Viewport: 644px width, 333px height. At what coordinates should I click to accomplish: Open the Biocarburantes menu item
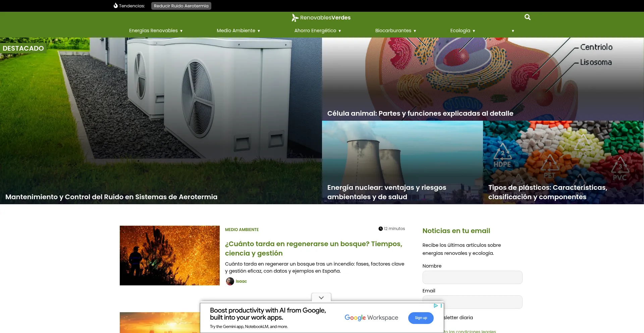pos(395,31)
